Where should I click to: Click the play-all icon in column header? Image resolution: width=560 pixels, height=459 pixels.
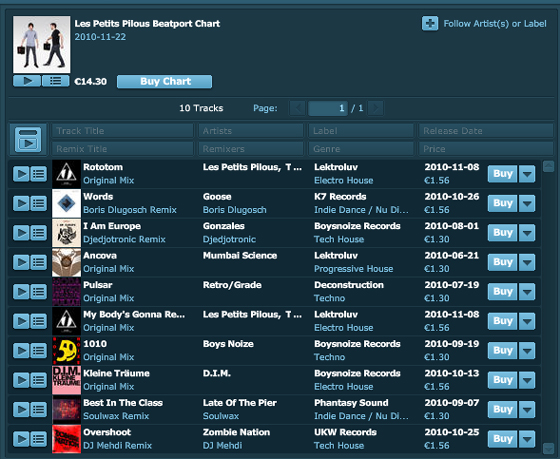coord(28,140)
